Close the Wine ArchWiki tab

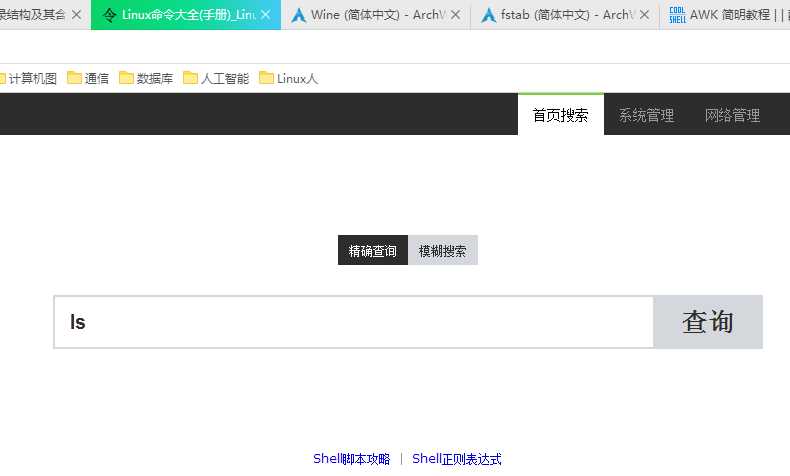coord(455,15)
